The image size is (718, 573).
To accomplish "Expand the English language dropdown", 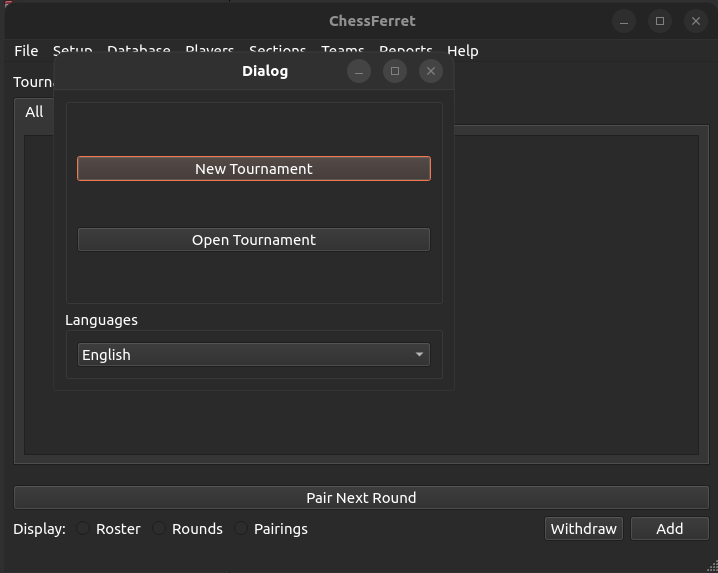I will [x=254, y=355].
